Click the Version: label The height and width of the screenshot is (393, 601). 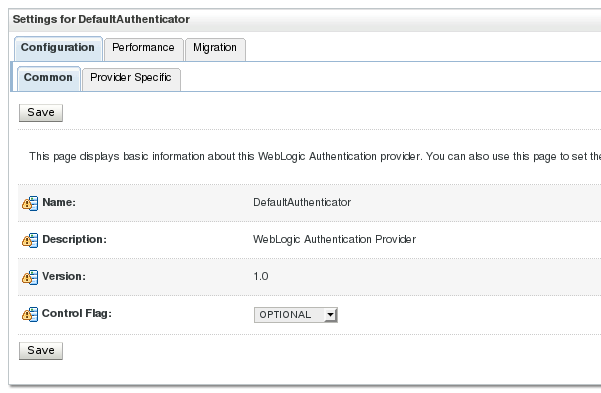pyautogui.click(x=64, y=276)
